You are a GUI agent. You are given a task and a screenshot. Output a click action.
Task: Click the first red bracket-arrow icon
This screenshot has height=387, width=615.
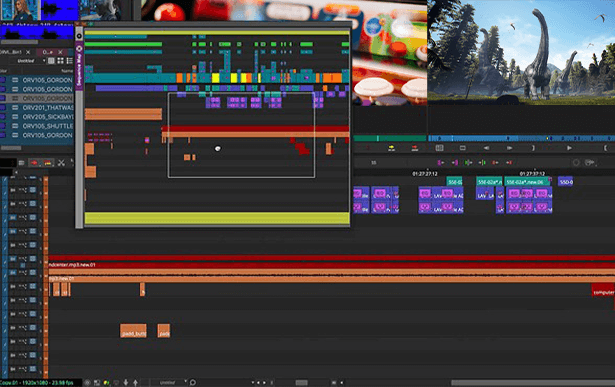pyautogui.click(x=495, y=162)
